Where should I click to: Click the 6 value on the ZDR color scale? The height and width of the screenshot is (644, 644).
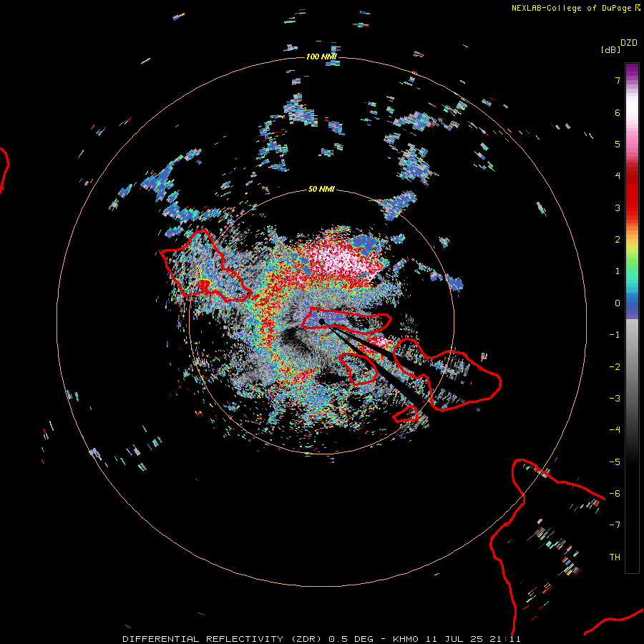click(618, 112)
